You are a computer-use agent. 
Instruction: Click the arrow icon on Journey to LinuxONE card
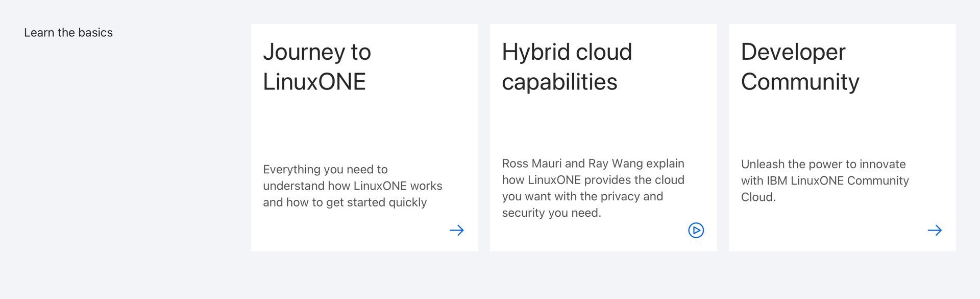456,231
